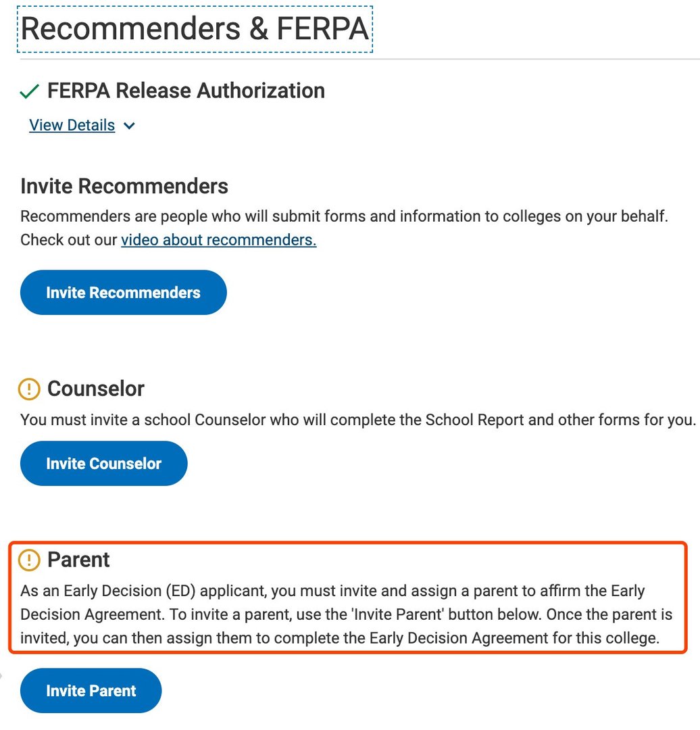Click the Parent section heading
Image resolution: width=700 pixels, height=730 pixels.
(78, 560)
